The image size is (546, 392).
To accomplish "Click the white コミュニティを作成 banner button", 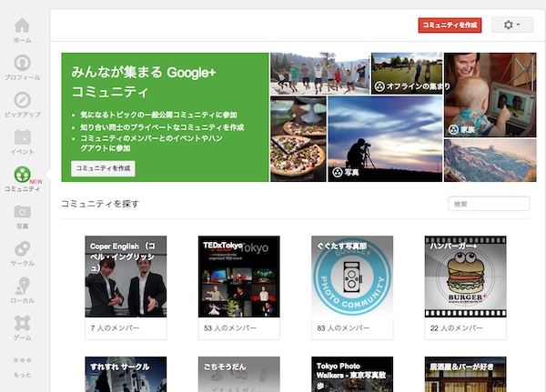I will [x=103, y=168].
